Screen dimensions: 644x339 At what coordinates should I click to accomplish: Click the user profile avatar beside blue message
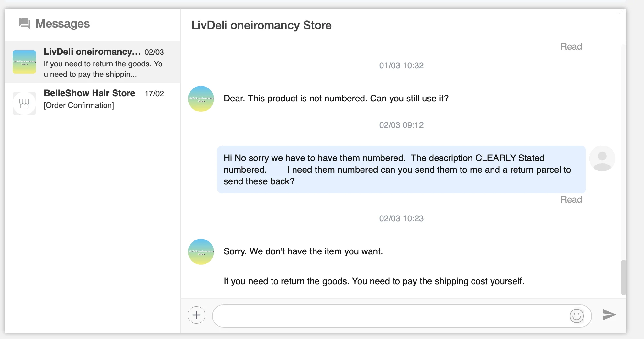(x=602, y=158)
